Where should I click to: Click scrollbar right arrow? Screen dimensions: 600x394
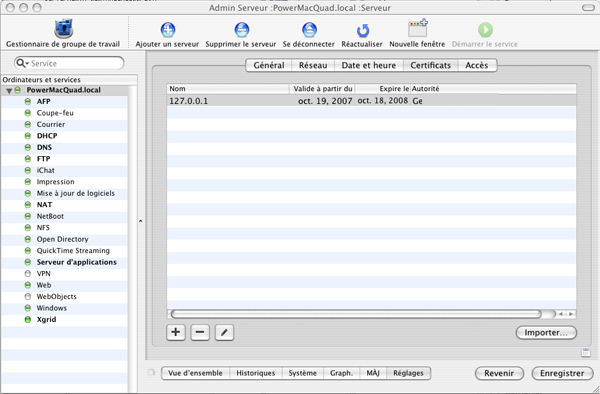pos(571,314)
